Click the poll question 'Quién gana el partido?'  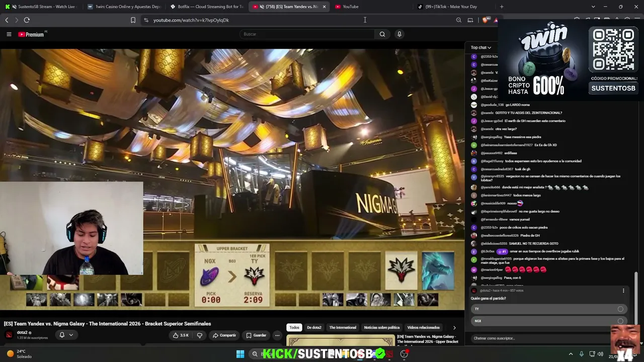pos(490,299)
